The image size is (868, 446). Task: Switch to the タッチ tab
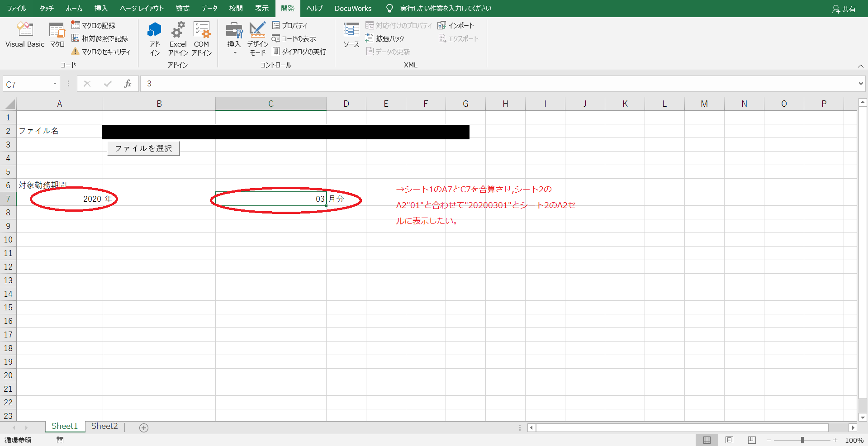47,8
